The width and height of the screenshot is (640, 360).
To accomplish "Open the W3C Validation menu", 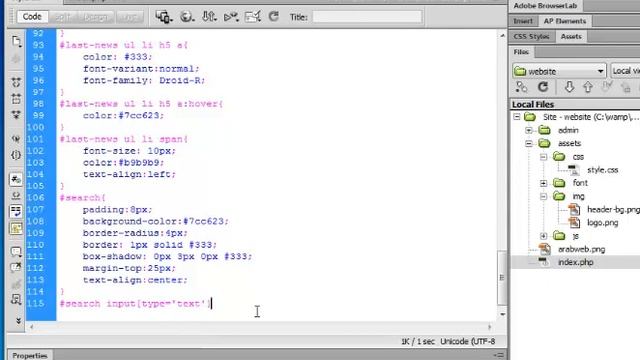I will tap(231, 17).
